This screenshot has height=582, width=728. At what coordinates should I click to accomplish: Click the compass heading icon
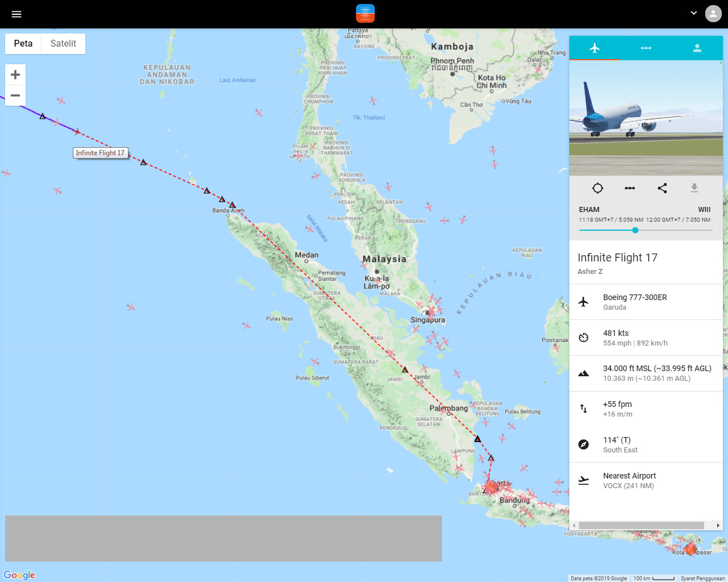tap(584, 444)
